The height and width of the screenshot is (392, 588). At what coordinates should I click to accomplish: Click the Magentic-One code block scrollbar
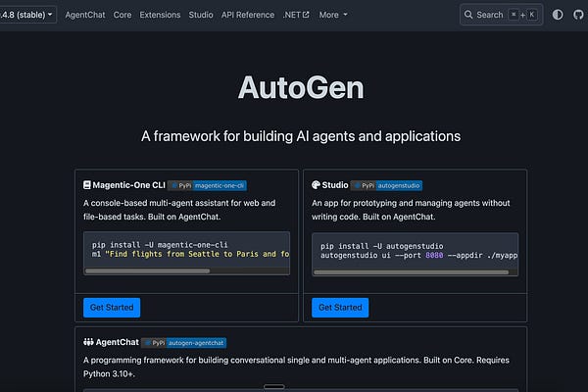(148, 270)
